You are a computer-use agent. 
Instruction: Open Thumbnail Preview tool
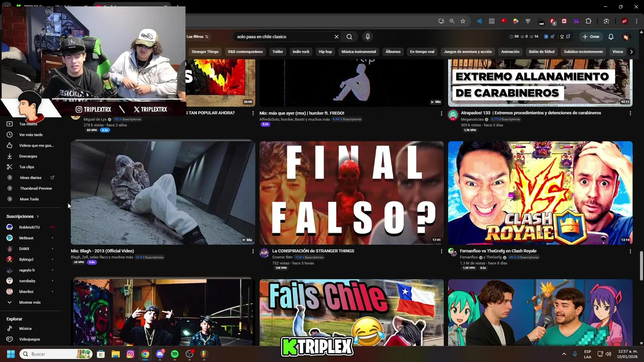pyautogui.click(x=30, y=189)
